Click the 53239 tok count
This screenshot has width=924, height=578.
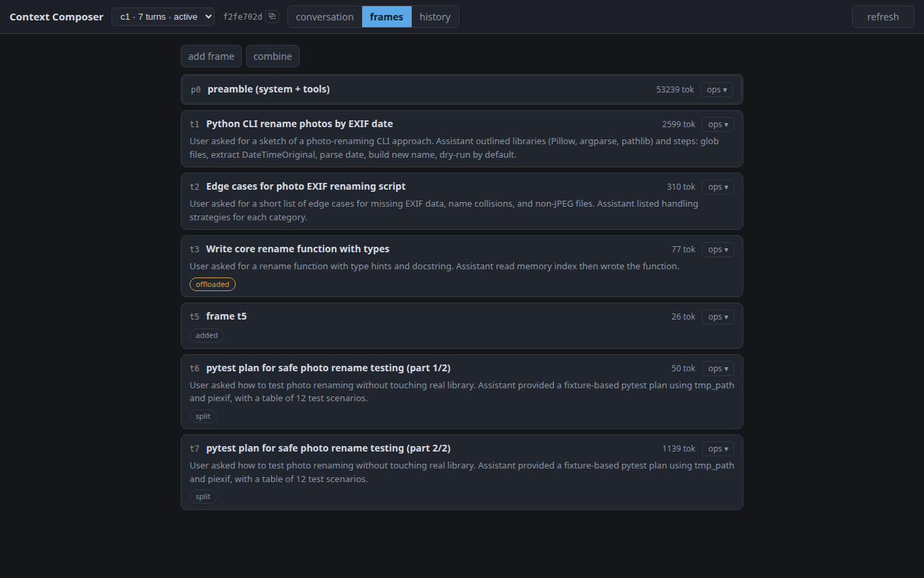click(x=675, y=90)
